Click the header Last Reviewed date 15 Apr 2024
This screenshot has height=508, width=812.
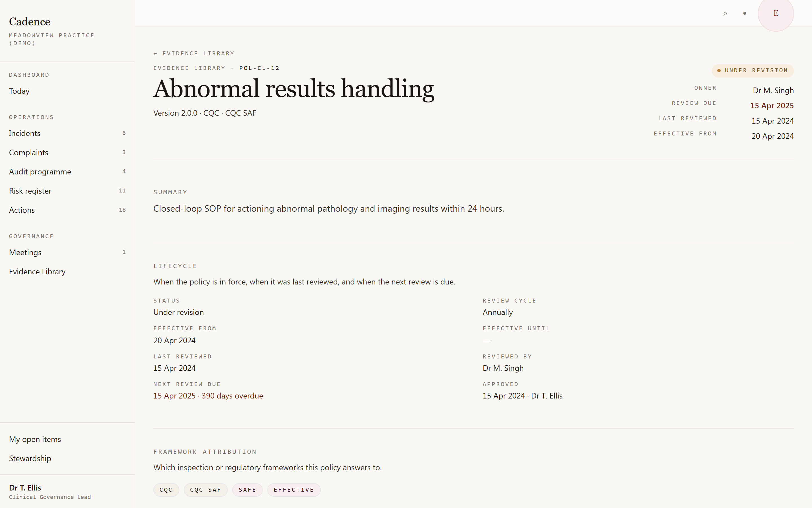pyautogui.click(x=773, y=121)
